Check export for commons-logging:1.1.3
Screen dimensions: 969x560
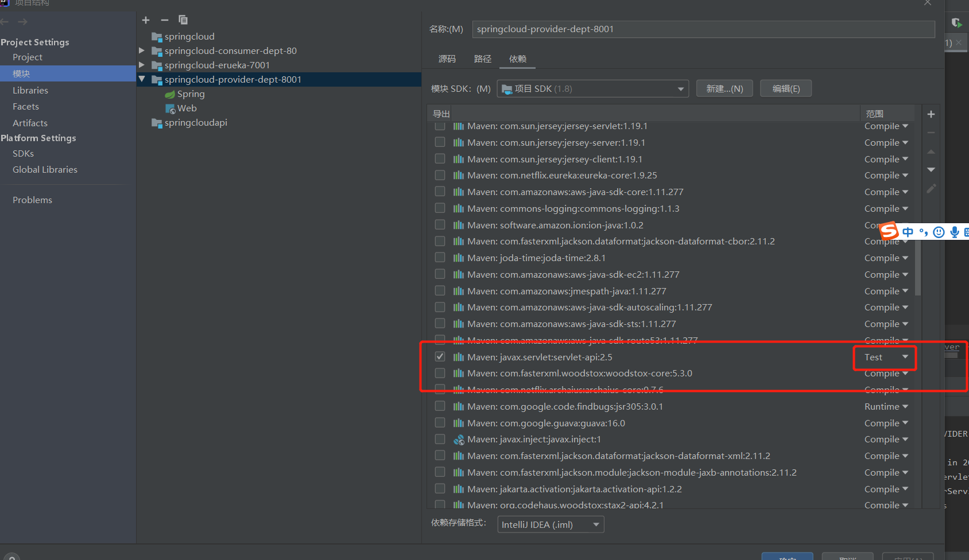pyautogui.click(x=440, y=208)
